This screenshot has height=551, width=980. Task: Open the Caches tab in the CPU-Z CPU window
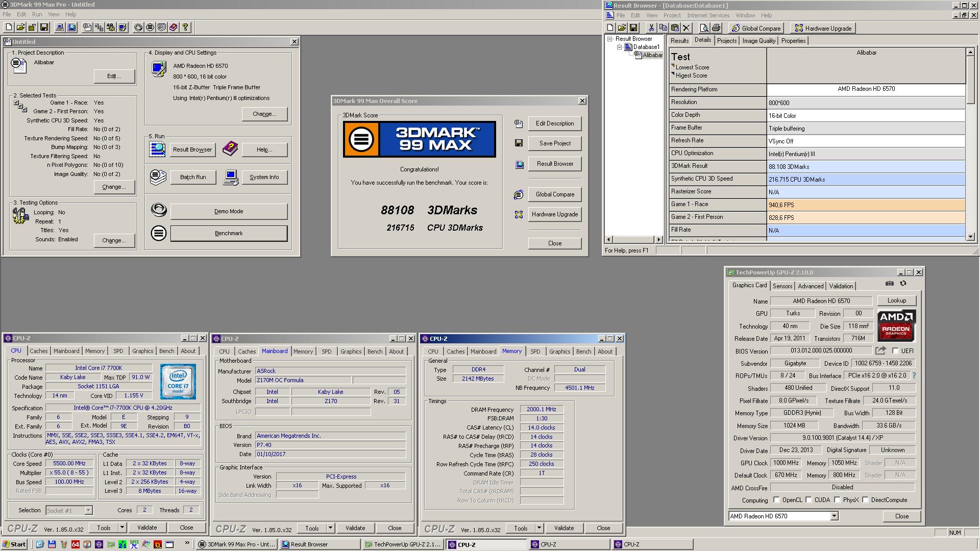point(38,351)
